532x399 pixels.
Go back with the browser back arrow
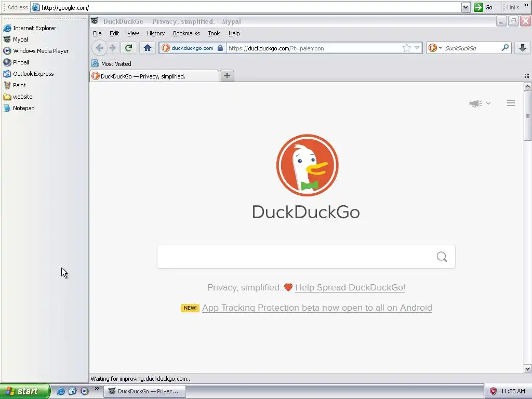pyautogui.click(x=99, y=48)
